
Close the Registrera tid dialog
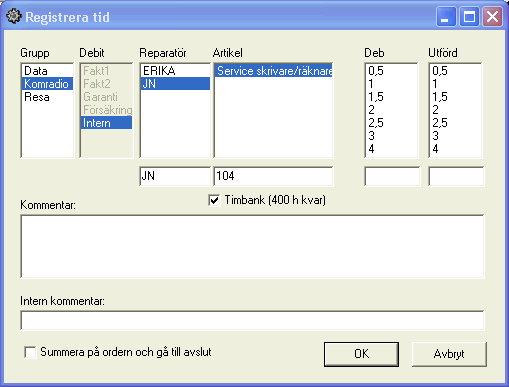click(x=492, y=17)
